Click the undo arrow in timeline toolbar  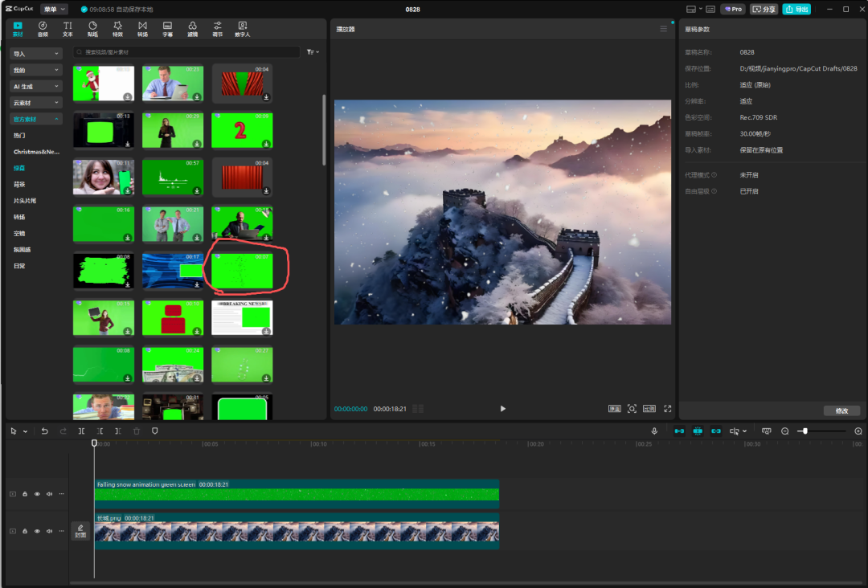(x=45, y=431)
